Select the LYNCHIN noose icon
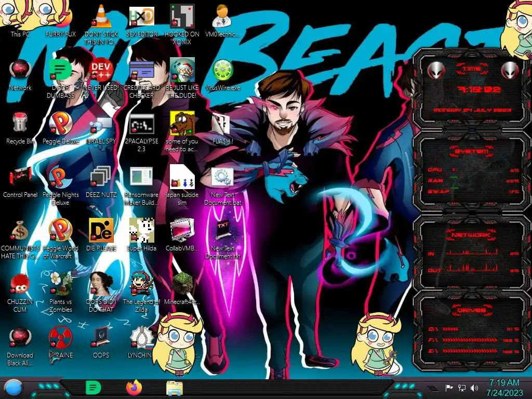This screenshot has width=532, height=399. (142, 342)
